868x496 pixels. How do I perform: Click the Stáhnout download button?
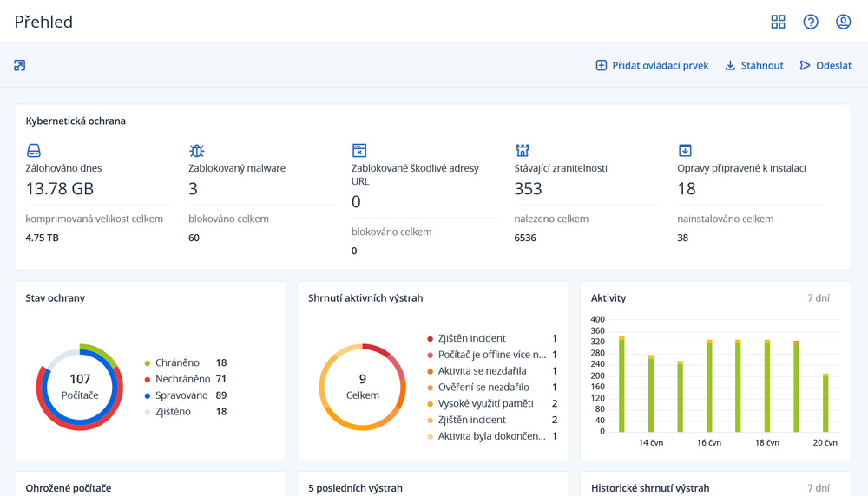(754, 66)
